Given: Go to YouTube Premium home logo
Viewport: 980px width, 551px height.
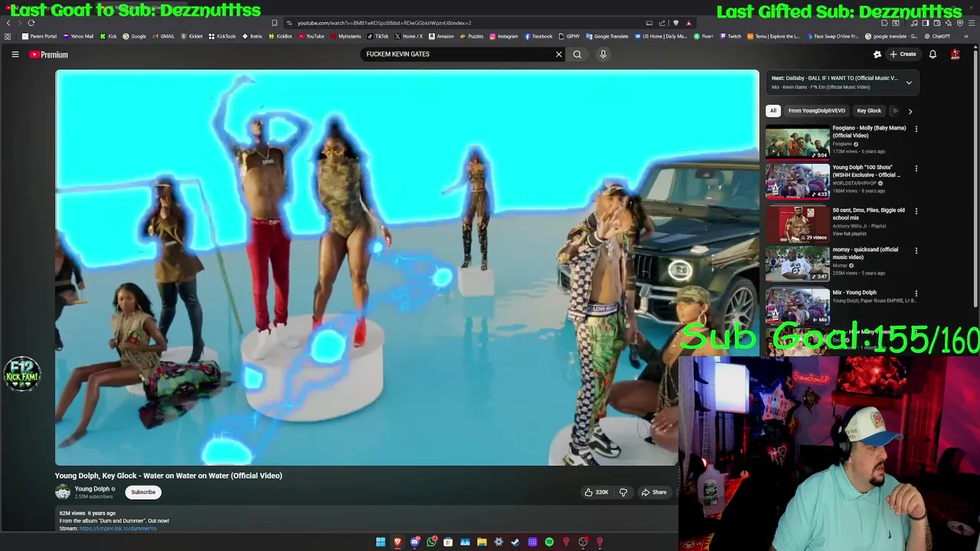Looking at the screenshot, I should pos(49,54).
